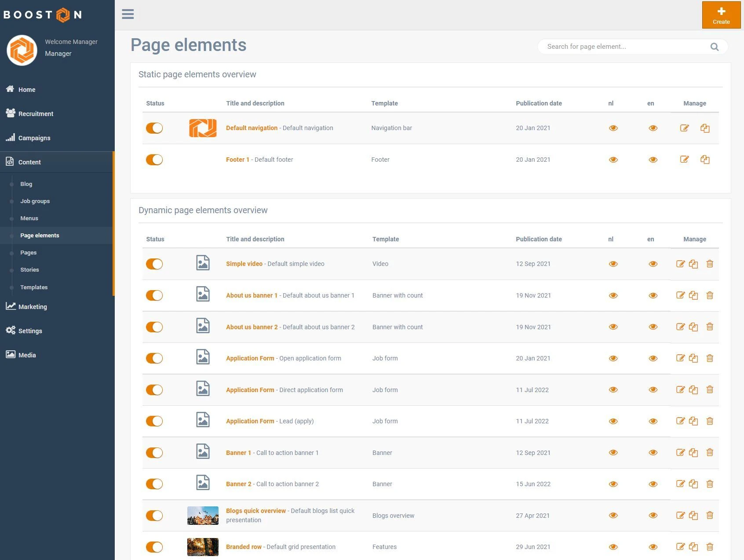Viewport: 744px width, 560px height.
Task: Duplicate the Footer 1 page element
Action: point(705,160)
